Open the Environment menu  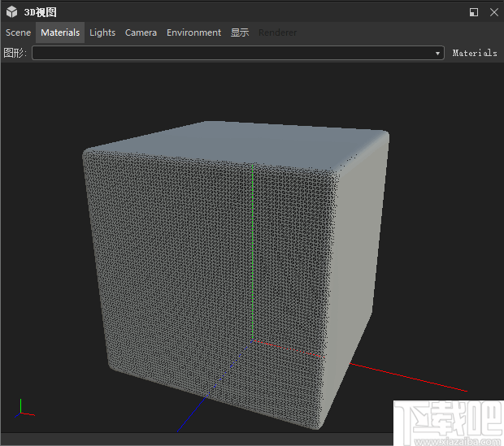pos(193,32)
